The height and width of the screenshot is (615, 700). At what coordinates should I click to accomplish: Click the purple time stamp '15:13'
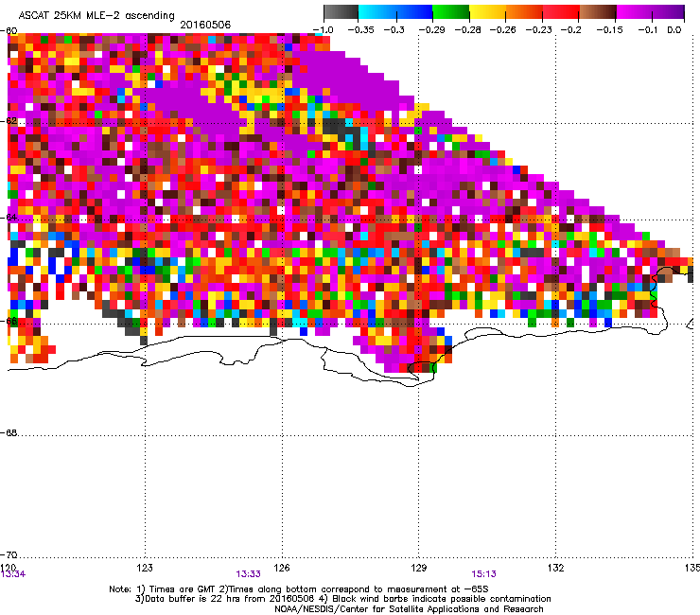coord(484,574)
